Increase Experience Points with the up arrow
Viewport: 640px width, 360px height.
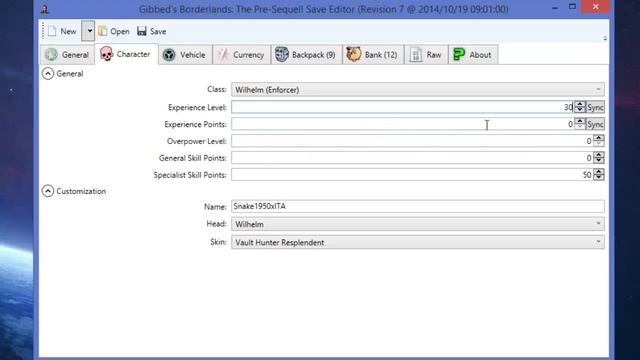click(x=580, y=121)
